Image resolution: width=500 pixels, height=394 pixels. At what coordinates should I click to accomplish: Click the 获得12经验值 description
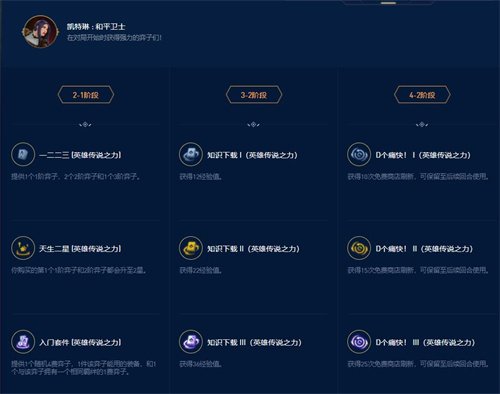201,177
